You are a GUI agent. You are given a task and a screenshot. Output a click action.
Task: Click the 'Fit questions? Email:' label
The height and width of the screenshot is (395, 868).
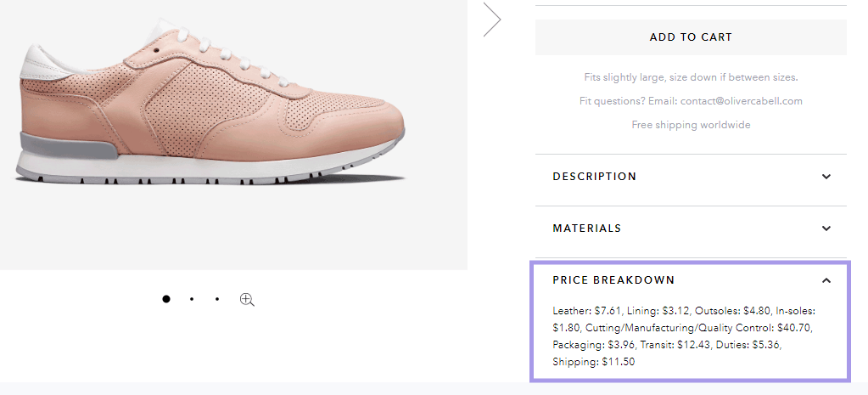point(629,101)
